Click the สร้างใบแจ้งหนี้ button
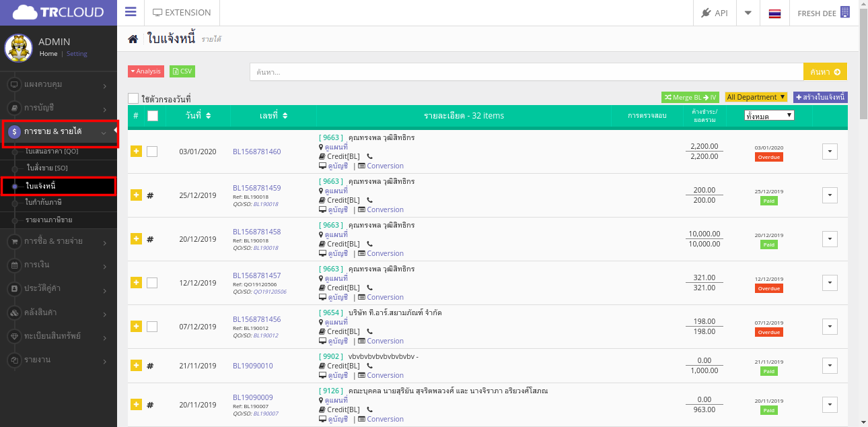Viewport: 868px width, 427px height. pos(820,97)
